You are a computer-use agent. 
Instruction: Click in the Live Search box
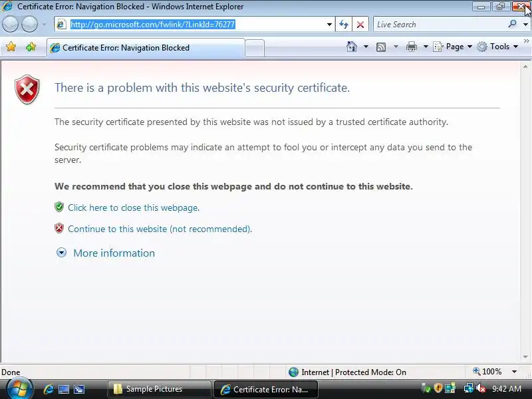coord(440,25)
